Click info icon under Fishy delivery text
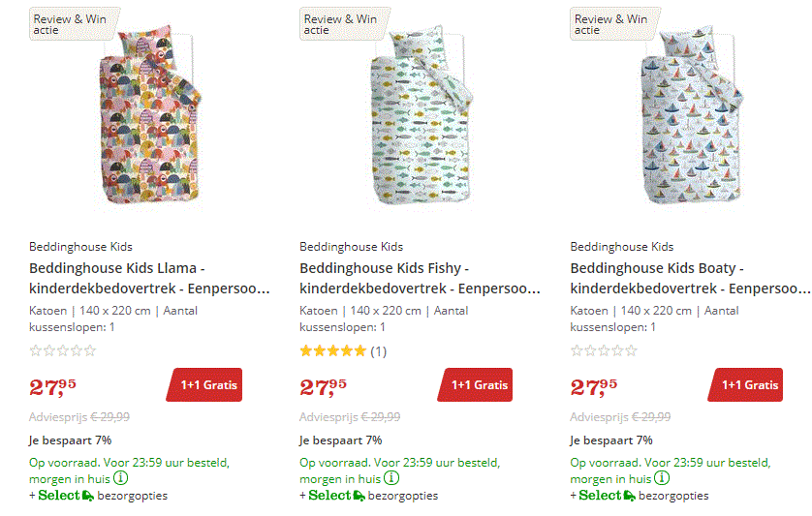This screenshot has height=516, width=812. click(391, 478)
